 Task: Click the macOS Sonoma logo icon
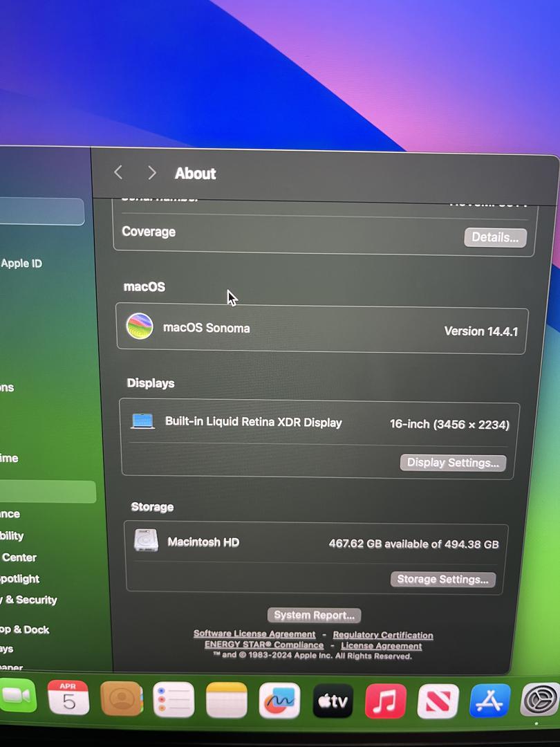click(x=140, y=326)
